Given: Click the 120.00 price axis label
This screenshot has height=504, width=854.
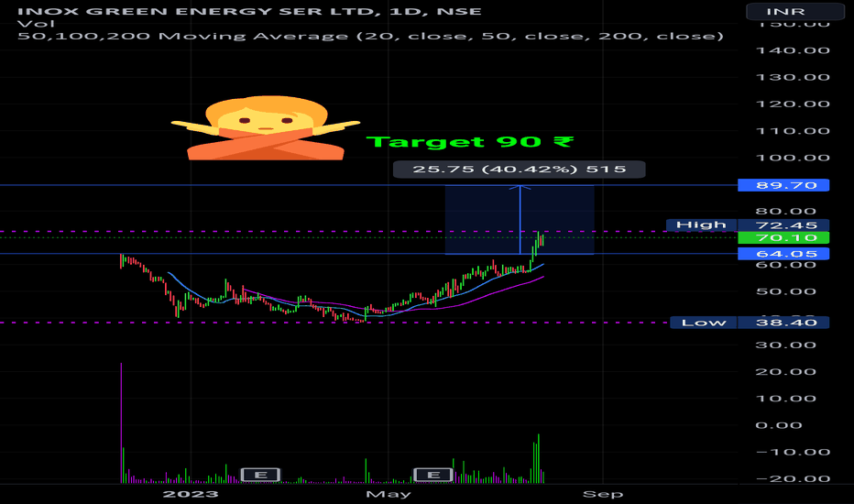Looking at the screenshot, I should tap(793, 104).
